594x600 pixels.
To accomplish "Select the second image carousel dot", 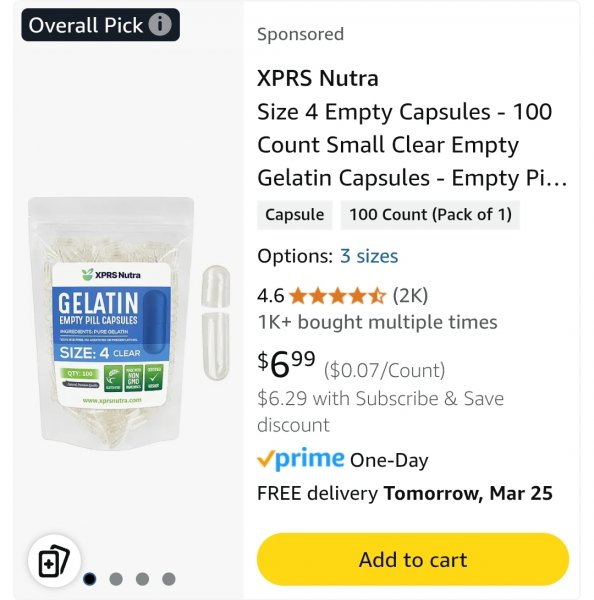I will [116, 579].
